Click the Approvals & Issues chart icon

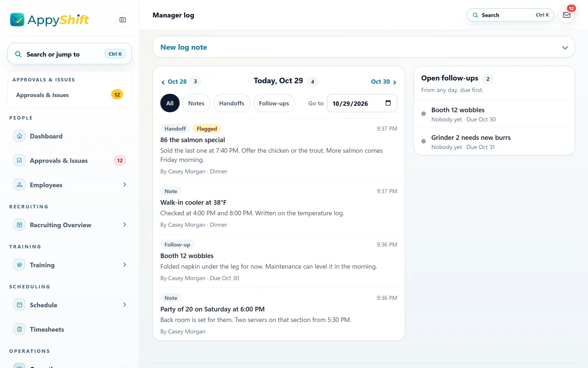[19, 161]
